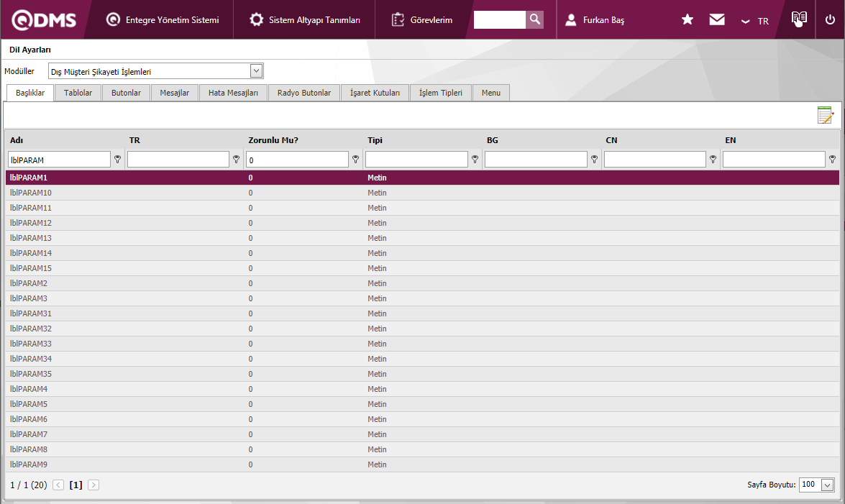Open the Sayfa Boyutu dropdown
This screenshot has height=504, width=845.
pyautogui.click(x=827, y=485)
